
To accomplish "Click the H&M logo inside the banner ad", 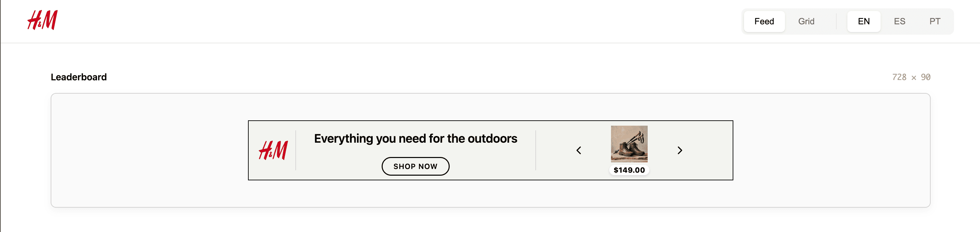I will point(273,150).
